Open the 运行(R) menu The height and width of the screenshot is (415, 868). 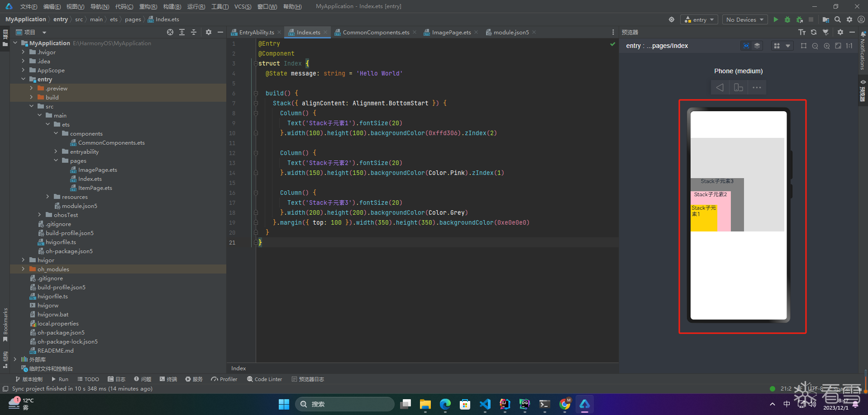coord(196,6)
